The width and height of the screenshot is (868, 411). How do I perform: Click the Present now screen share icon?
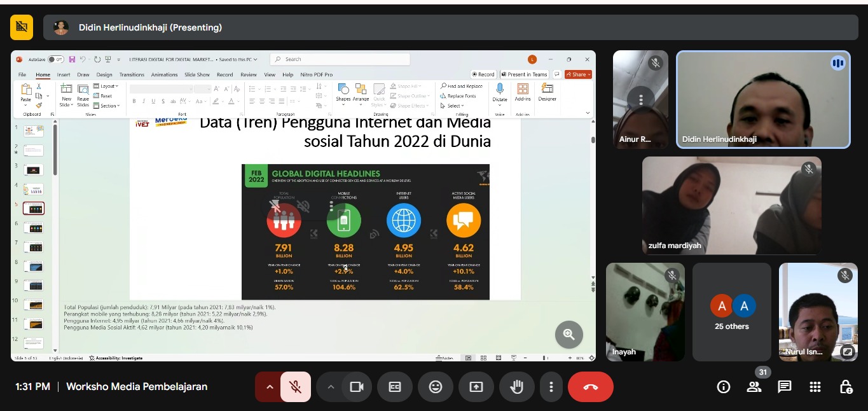click(x=476, y=387)
